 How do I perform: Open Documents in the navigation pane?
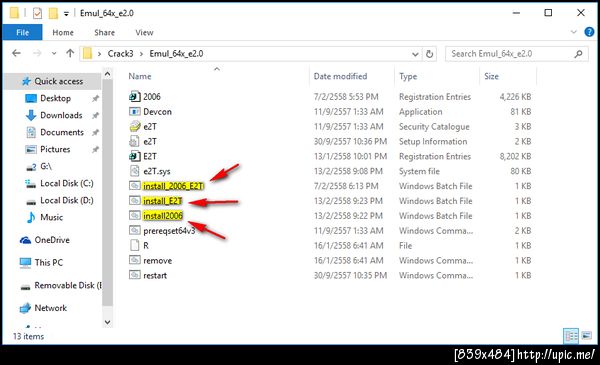coord(62,132)
